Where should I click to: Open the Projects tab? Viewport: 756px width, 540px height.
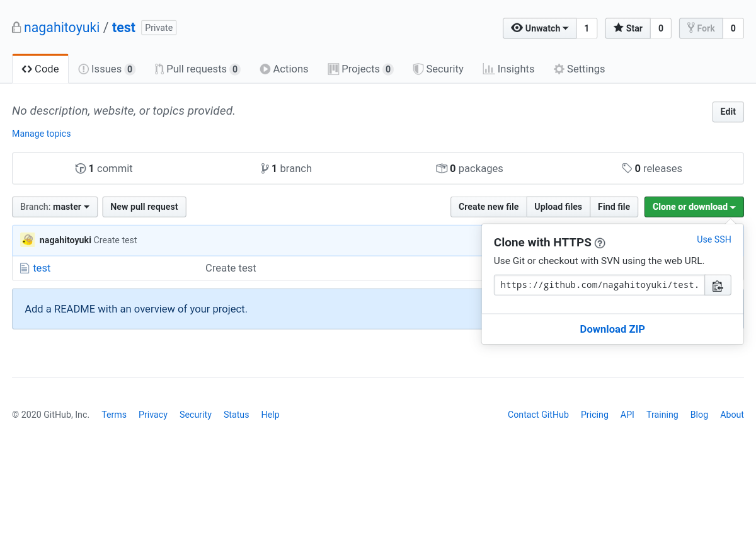tap(360, 69)
